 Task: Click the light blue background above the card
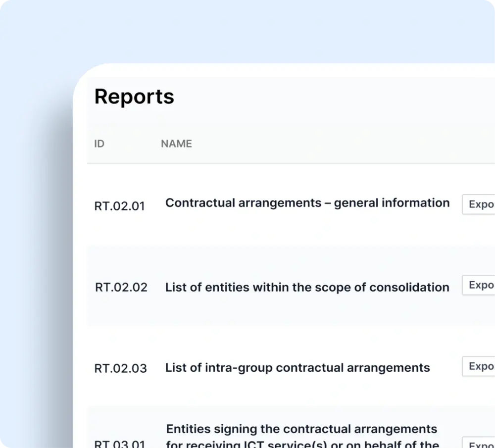(247, 30)
